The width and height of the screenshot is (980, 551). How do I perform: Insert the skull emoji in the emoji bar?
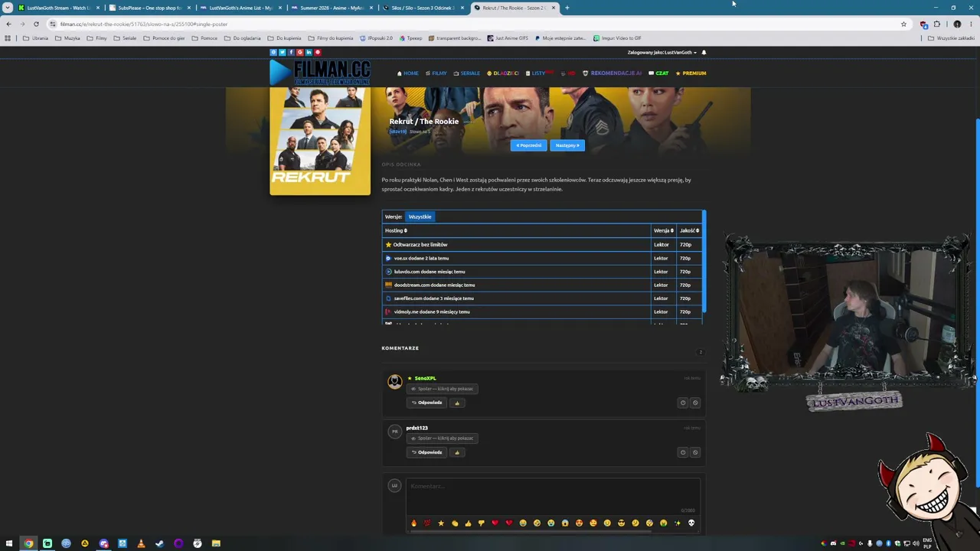(691, 523)
